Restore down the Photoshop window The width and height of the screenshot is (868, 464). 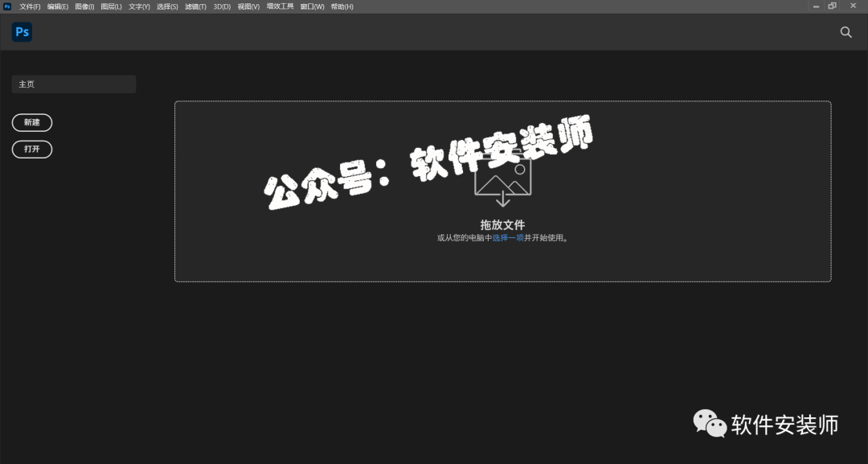(832, 6)
